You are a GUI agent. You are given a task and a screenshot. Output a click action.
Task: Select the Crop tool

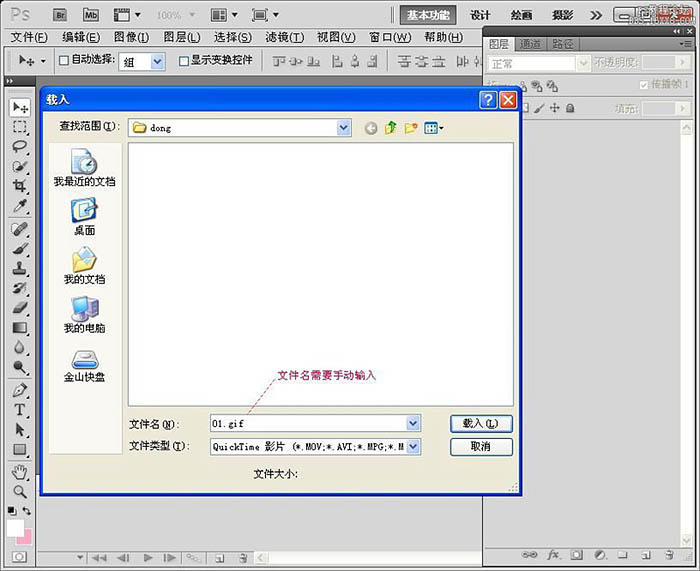[x=19, y=186]
